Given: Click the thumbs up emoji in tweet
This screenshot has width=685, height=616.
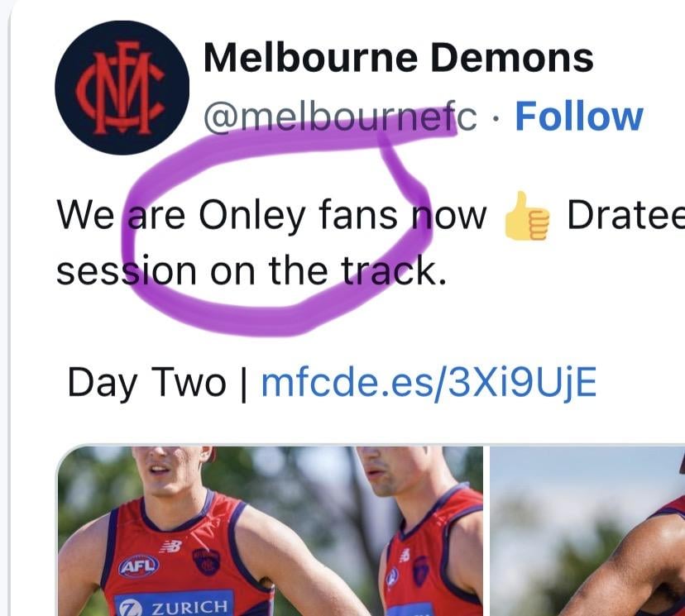Looking at the screenshot, I should [526, 216].
